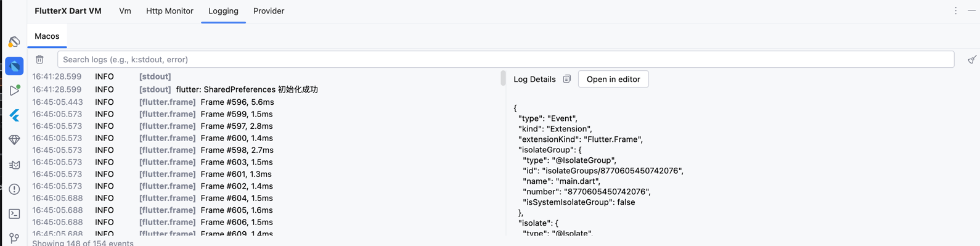Select the Frame #600, 1.4ms log row
The height and width of the screenshot is (246, 980).
(x=265, y=138)
